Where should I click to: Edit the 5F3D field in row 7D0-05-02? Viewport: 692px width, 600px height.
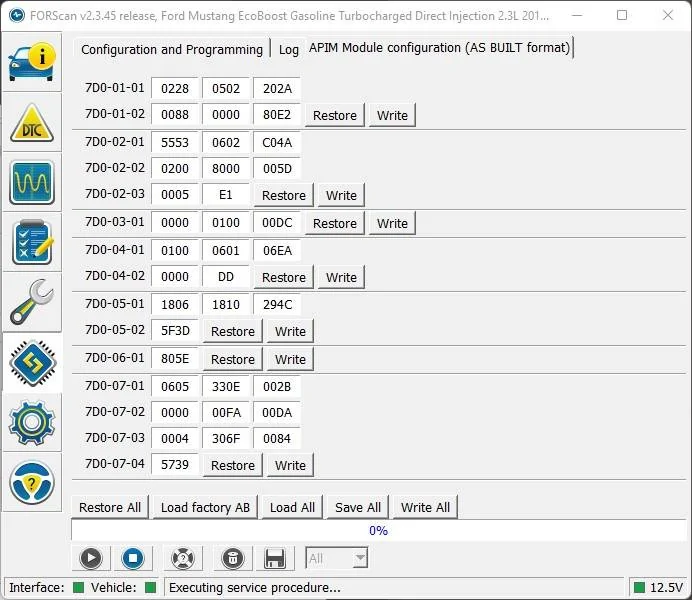[175, 330]
